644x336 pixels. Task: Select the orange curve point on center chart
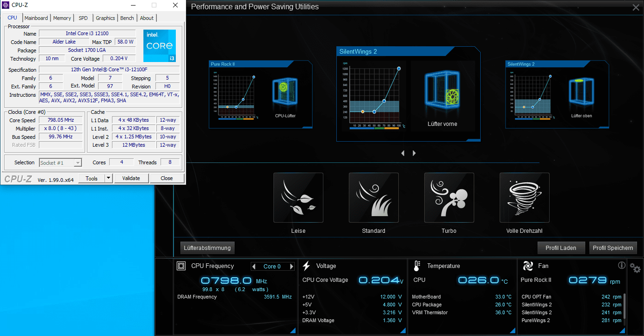(x=363, y=112)
